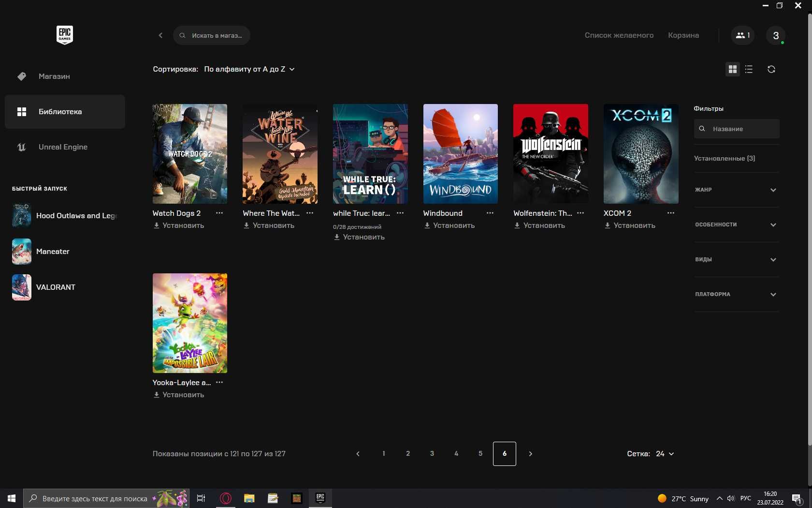Open the account profile avatar
This screenshot has height=508, width=812.
(x=776, y=35)
